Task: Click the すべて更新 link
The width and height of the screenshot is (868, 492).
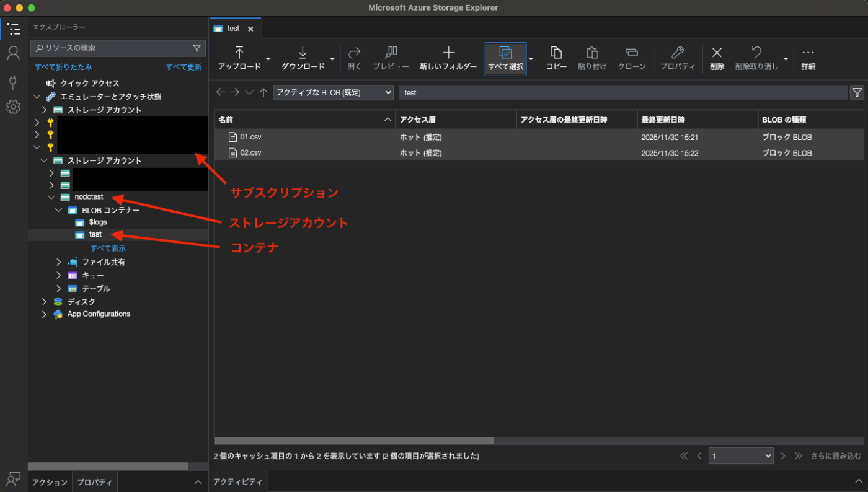Action: (184, 67)
